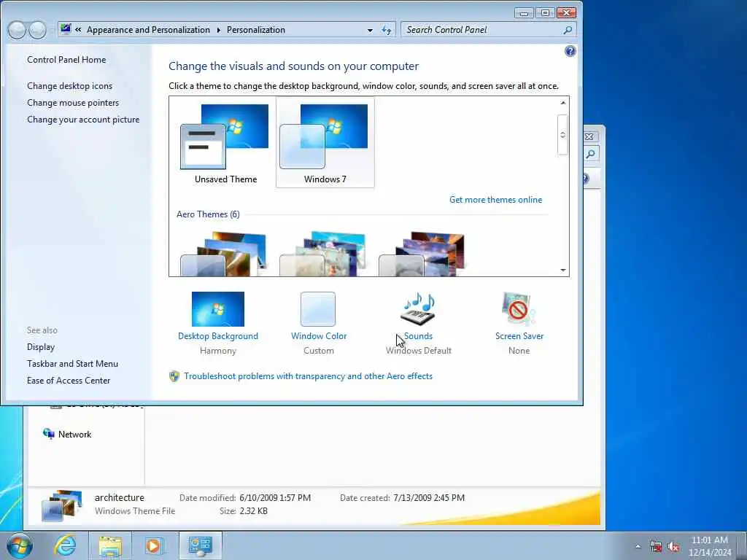Click the muted volume tray icon
Image resolution: width=747 pixels, height=560 pixels.
point(673,546)
